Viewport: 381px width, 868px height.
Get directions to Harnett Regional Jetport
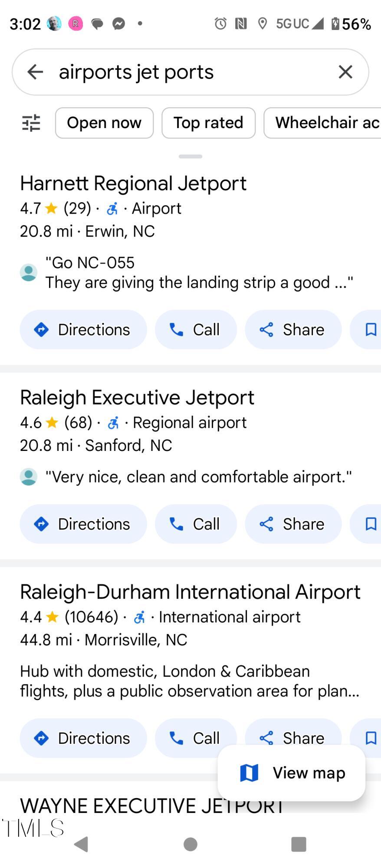(x=83, y=330)
